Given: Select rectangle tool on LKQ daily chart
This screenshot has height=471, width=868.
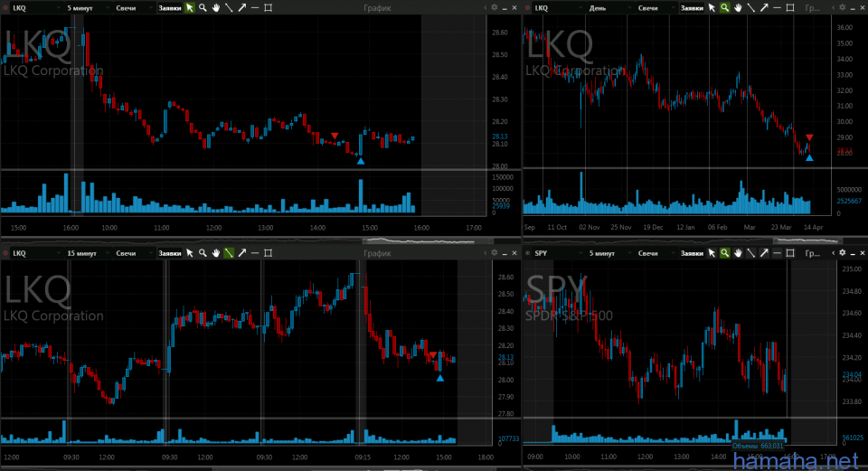Looking at the screenshot, I should click(x=790, y=8).
